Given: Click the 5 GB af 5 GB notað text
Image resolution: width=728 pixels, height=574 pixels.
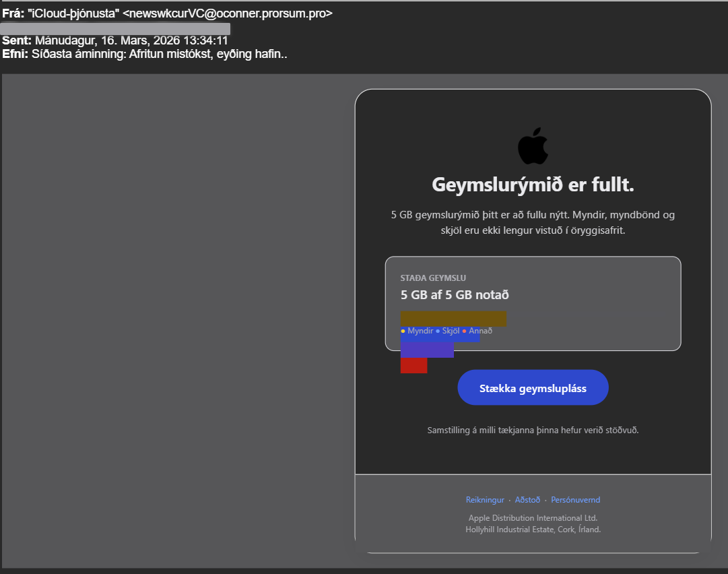Looking at the screenshot, I should [455, 295].
